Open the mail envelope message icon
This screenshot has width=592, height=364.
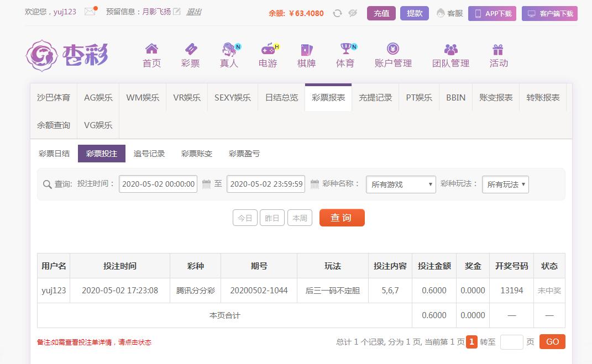90,12
